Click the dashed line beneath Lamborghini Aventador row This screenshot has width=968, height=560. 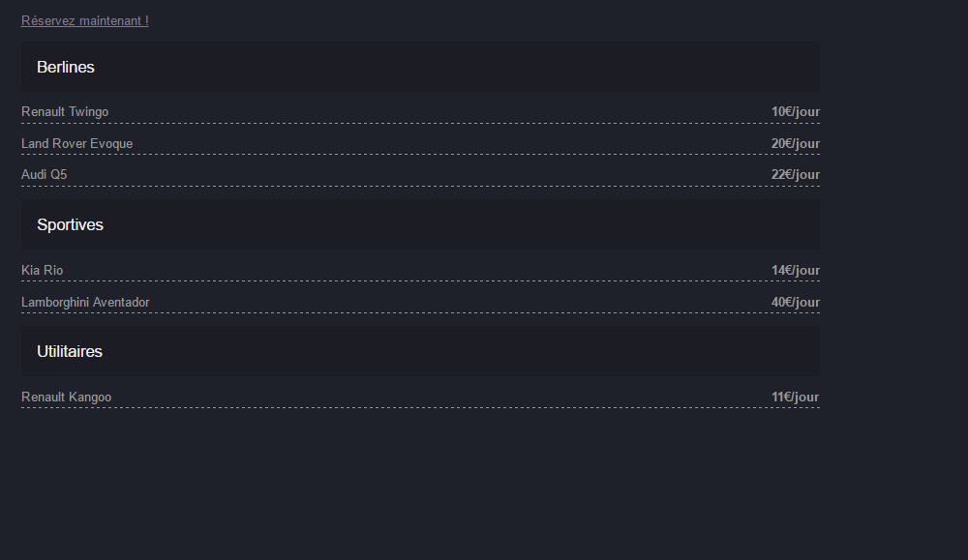point(420,312)
